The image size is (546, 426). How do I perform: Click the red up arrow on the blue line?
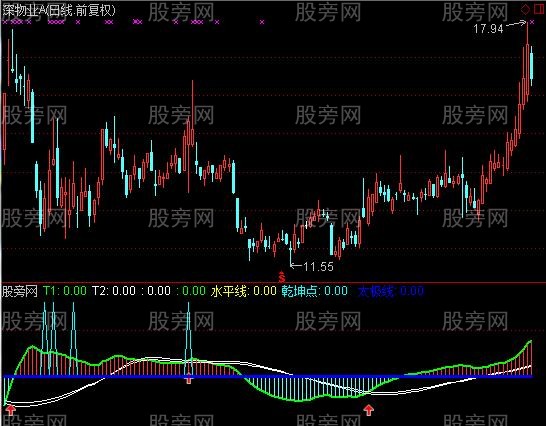189,378
